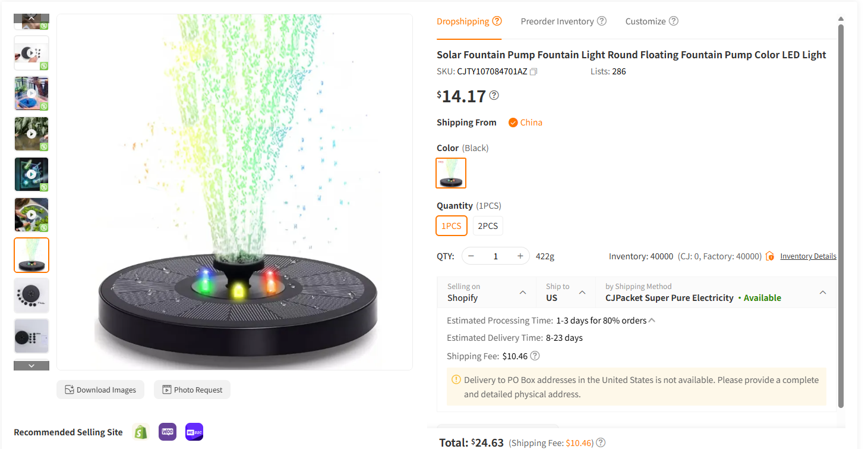The height and width of the screenshot is (449, 868).
Task: Open the Customize tab
Action: (645, 21)
